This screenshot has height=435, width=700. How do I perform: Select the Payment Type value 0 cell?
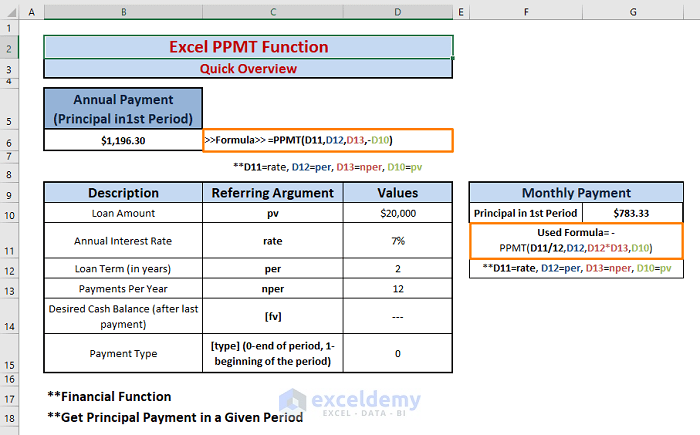pos(398,353)
